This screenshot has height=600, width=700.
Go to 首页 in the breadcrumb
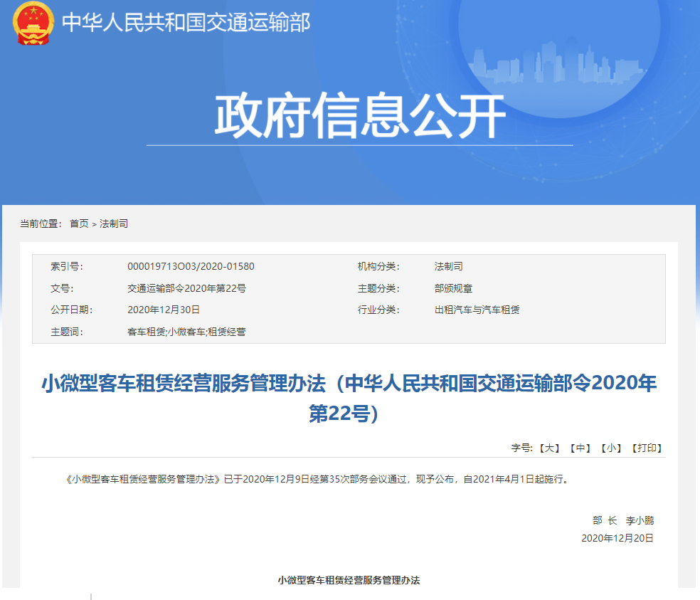pyautogui.click(x=79, y=223)
